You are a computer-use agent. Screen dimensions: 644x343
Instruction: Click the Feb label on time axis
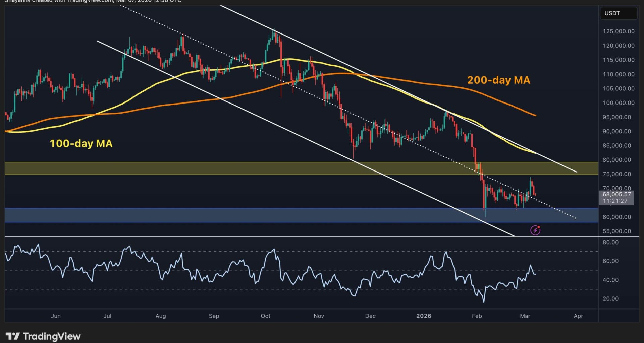(x=477, y=316)
